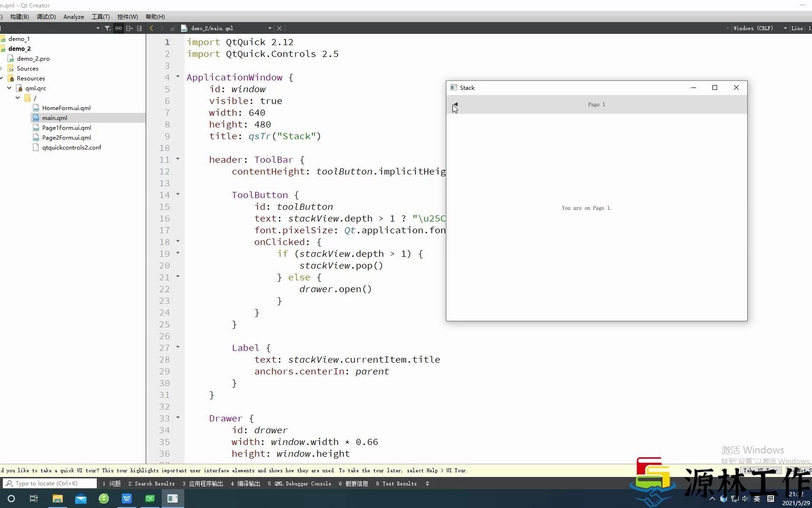The width and height of the screenshot is (812, 508).
Task: Open the 2 Search Results pane
Action: click(151, 484)
